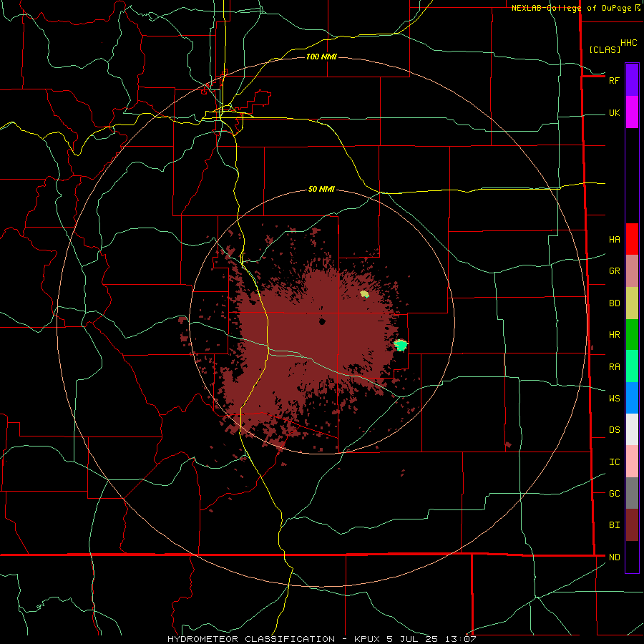This screenshot has width=644, height=644.
Task: Click the 'RA' legend label text
Action: (614, 367)
